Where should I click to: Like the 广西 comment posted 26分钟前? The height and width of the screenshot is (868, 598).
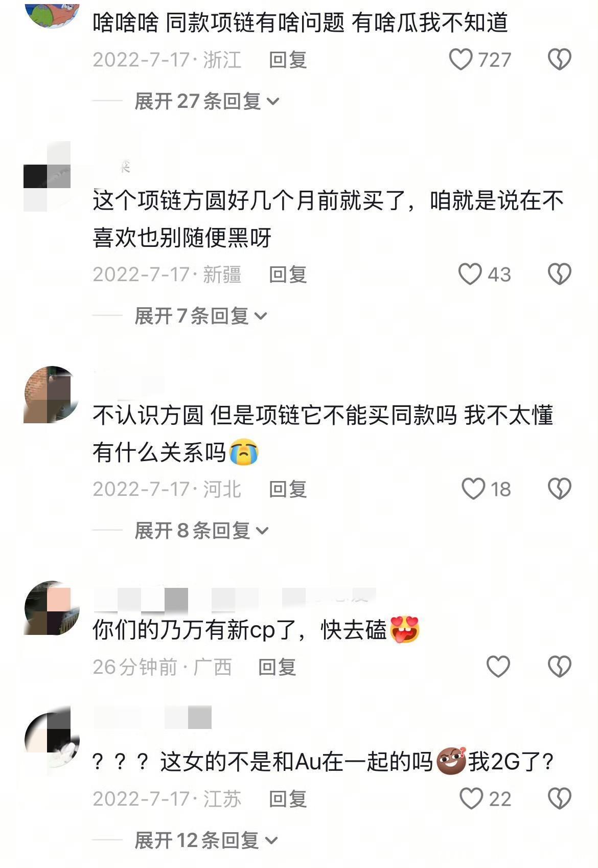(x=498, y=667)
